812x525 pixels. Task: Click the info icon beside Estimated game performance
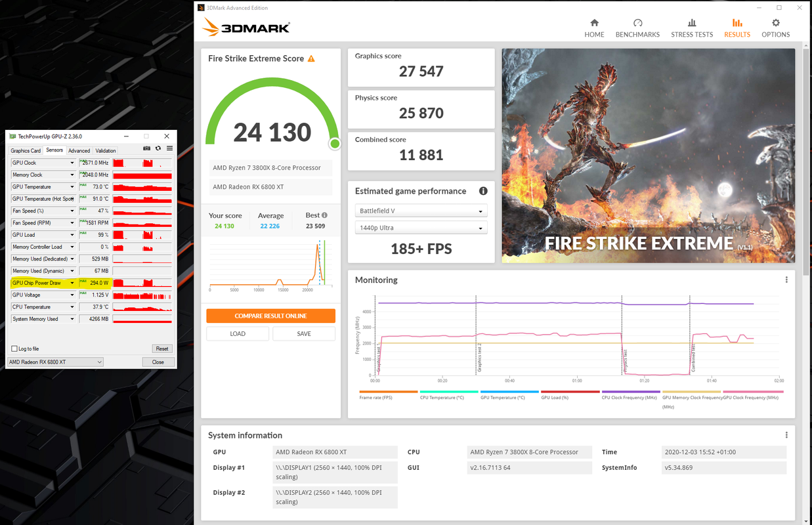point(483,191)
